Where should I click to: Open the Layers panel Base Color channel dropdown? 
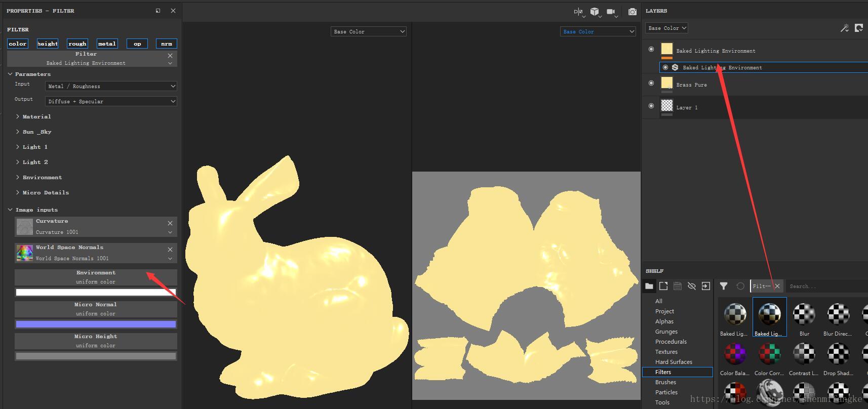click(666, 28)
